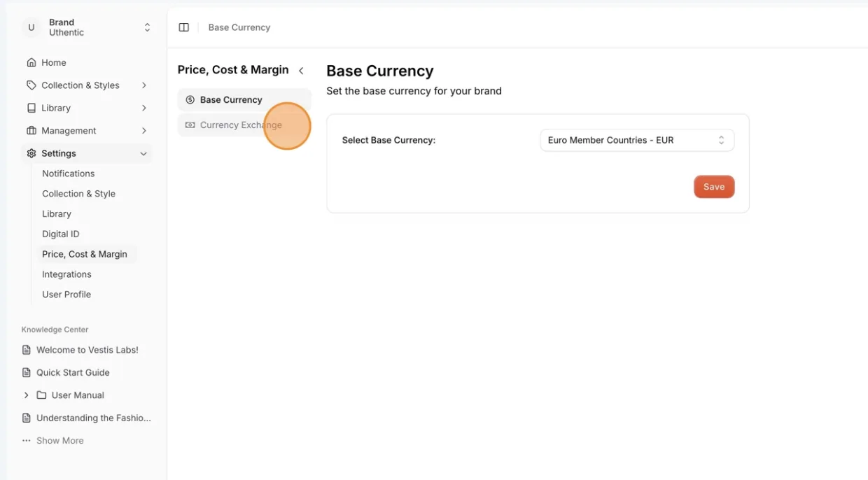Open the Select Base Currency dropdown
868x480 pixels.
637,140
